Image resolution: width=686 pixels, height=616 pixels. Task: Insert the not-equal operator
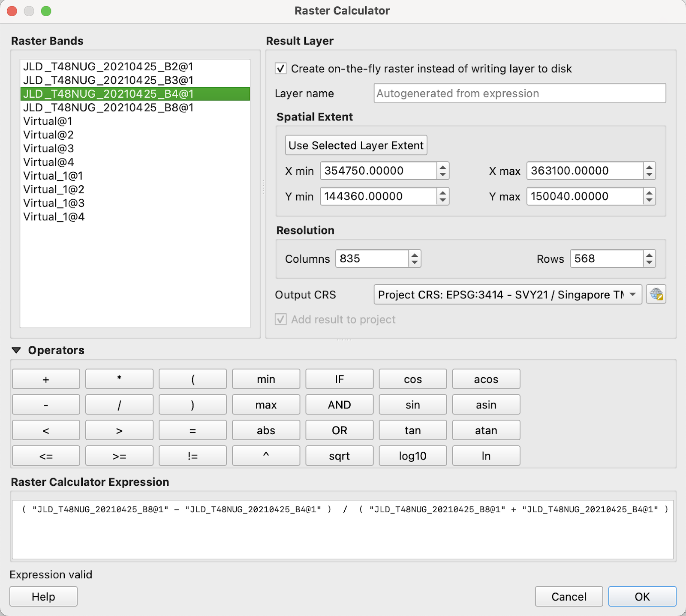193,456
